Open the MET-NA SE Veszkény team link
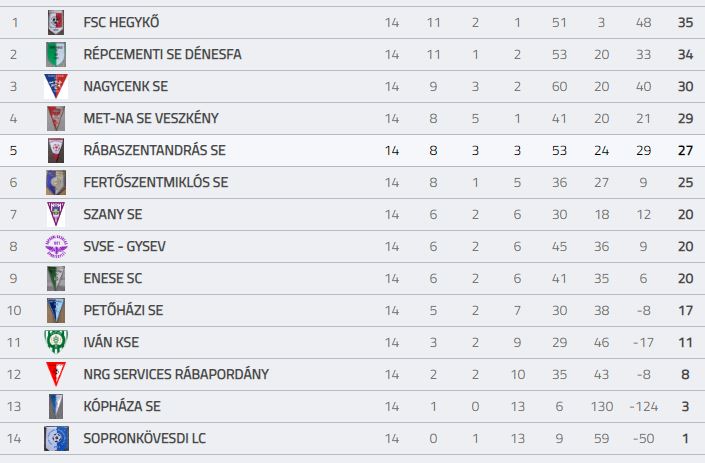Viewport: 705px width, 463px height. (x=151, y=118)
